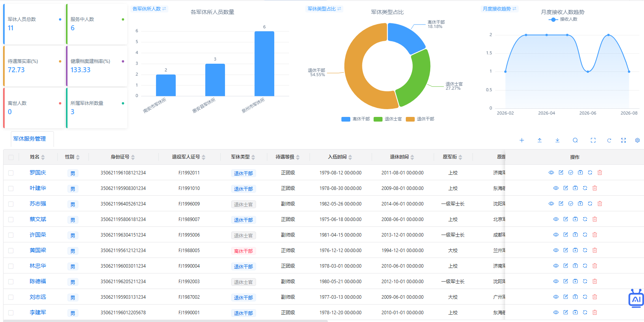Sort the table by 退休时间 column
The height and width of the screenshot is (322, 644).
pyautogui.click(x=412, y=157)
